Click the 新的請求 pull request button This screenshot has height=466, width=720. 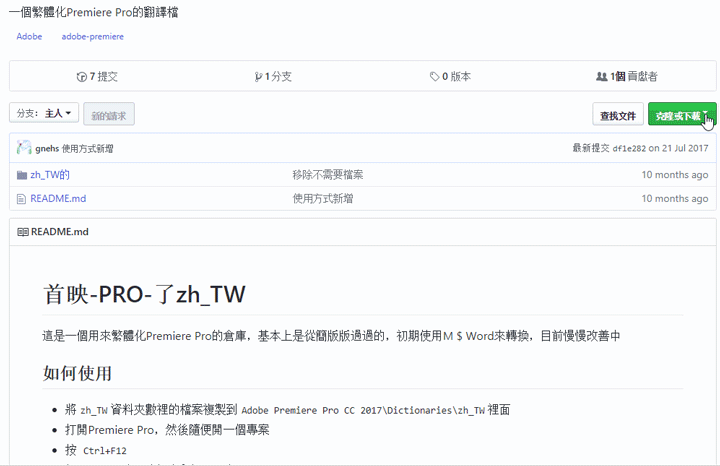pos(109,114)
